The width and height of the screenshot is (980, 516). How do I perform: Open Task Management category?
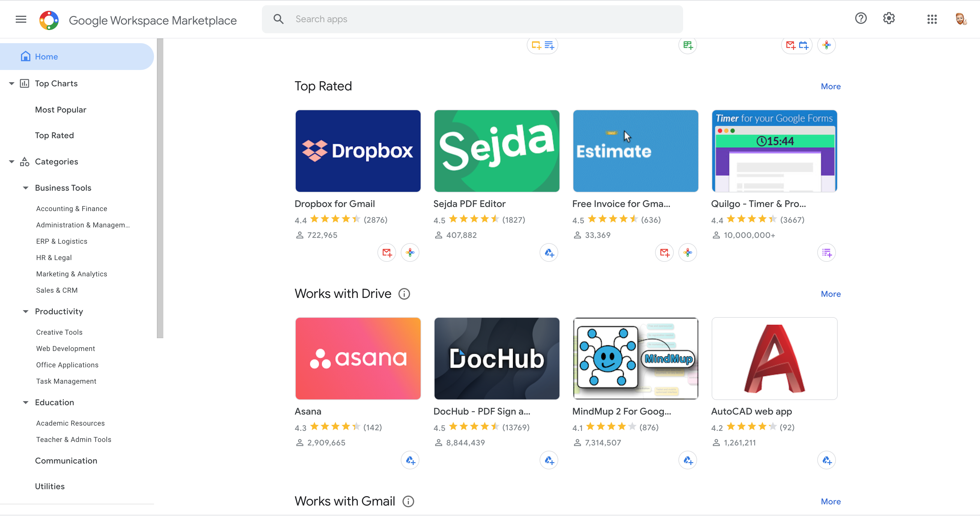66,381
